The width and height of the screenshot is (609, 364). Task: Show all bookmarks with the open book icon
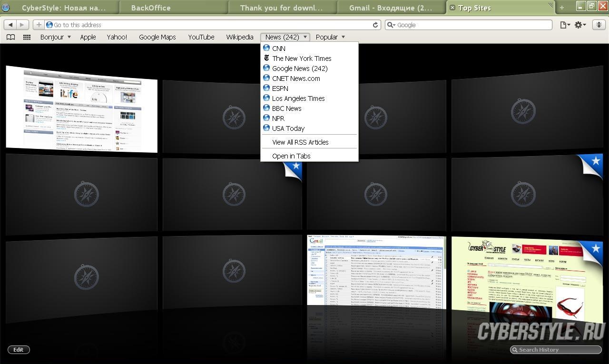(x=10, y=37)
